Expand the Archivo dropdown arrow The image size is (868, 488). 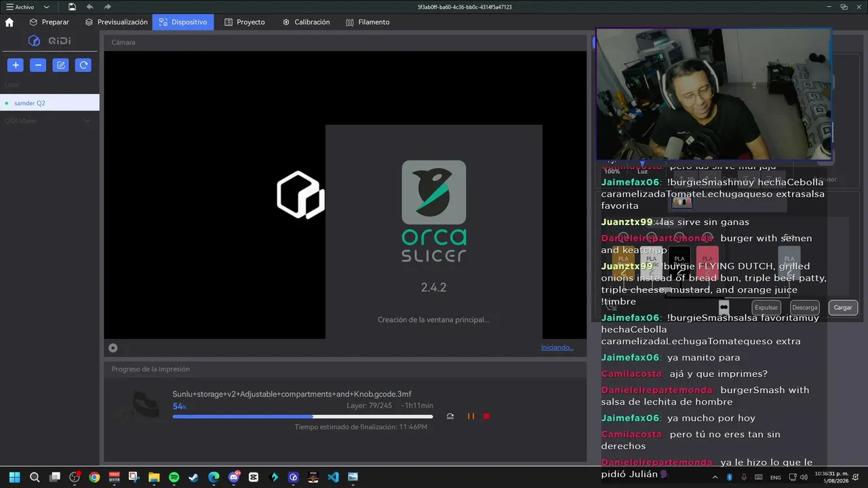(x=46, y=7)
